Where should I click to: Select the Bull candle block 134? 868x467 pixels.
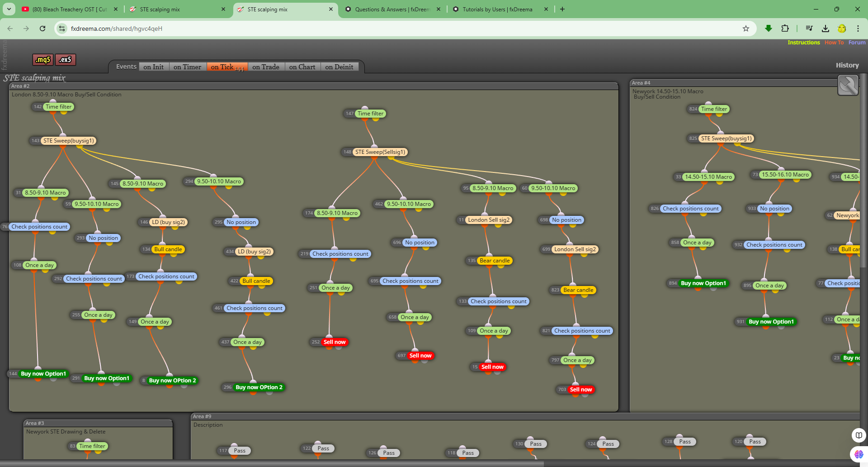click(168, 249)
